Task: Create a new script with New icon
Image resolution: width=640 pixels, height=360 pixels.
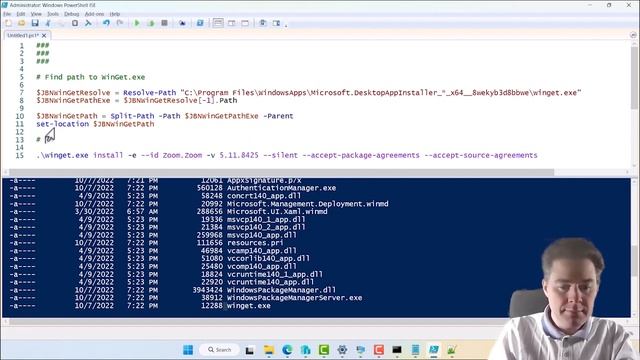Action: (8, 23)
